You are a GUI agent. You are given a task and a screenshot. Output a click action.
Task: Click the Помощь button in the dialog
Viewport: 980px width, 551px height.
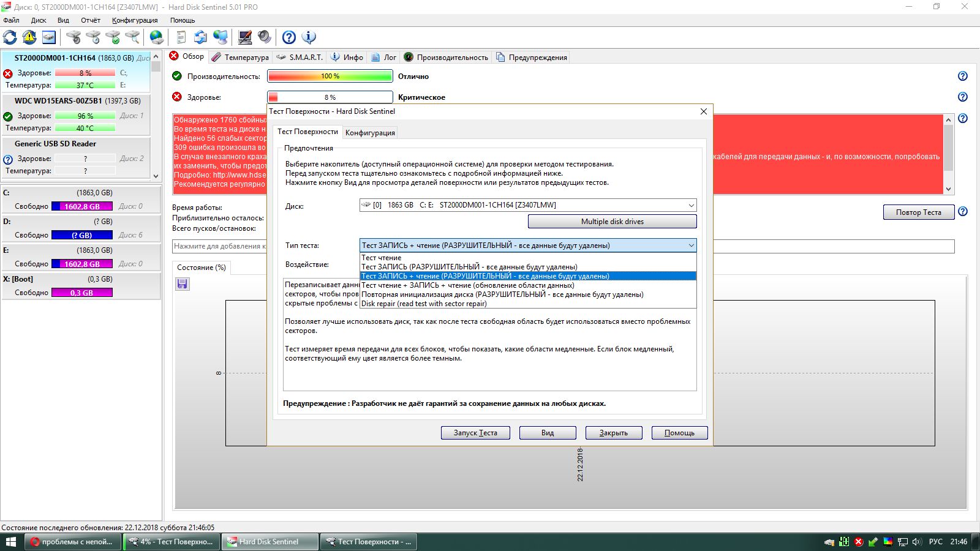point(680,433)
